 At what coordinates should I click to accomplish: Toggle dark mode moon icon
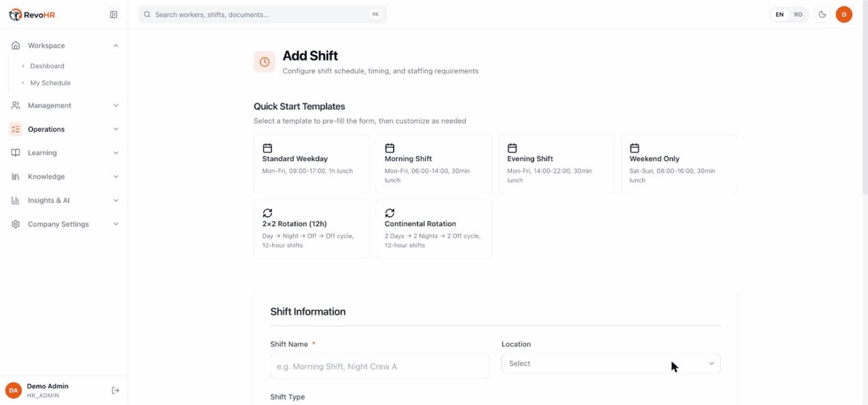822,15
